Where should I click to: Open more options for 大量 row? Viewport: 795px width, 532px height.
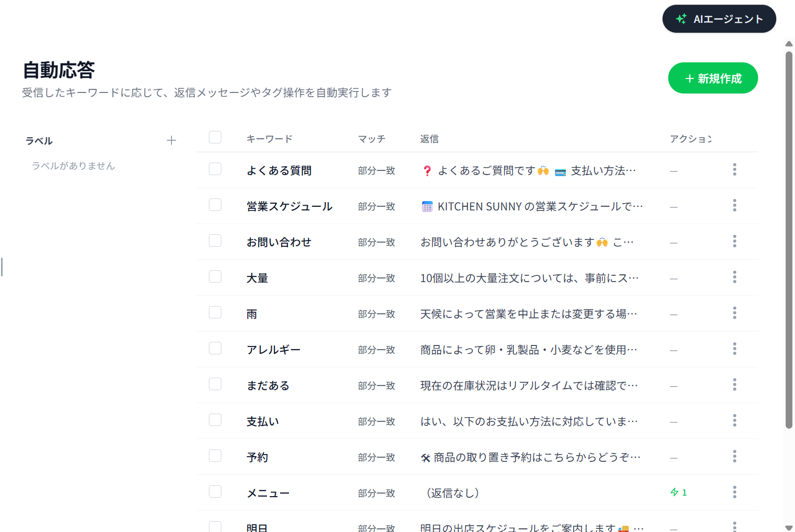coord(735,277)
